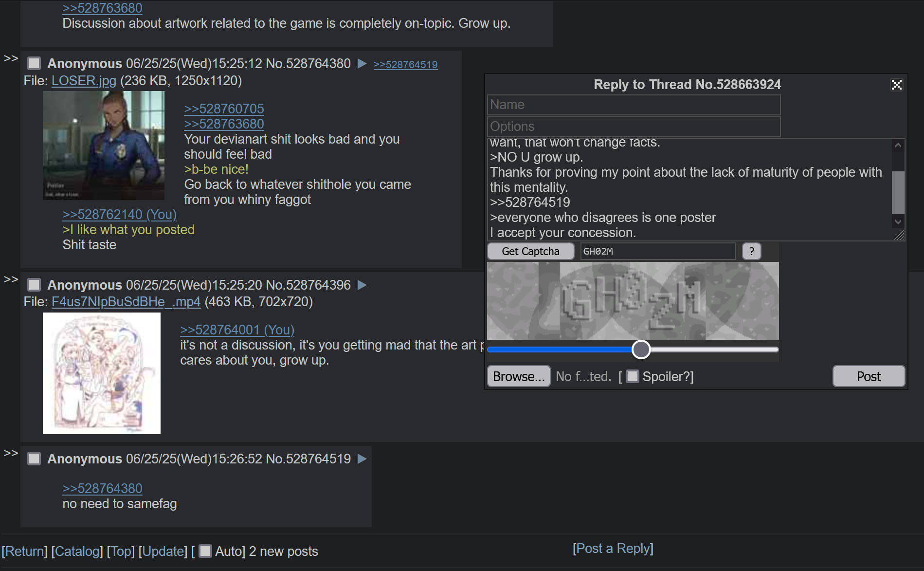
Task: Tick the checkbox for post No.528764380
Action: coord(34,64)
